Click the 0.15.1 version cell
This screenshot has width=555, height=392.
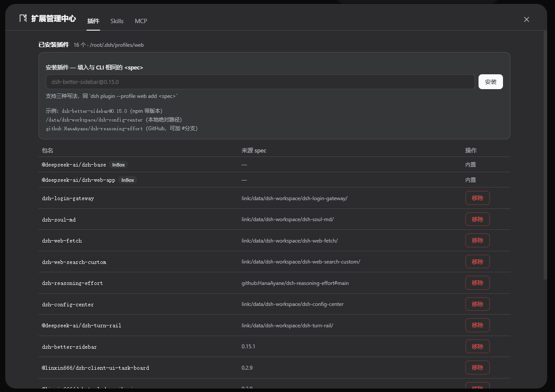tap(248, 347)
